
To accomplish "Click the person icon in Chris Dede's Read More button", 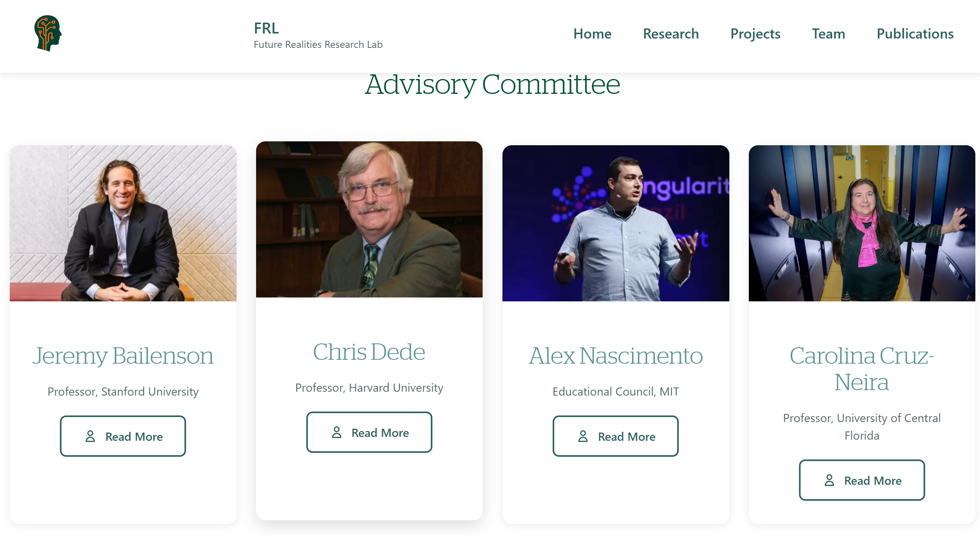I will (x=337, y=433).
